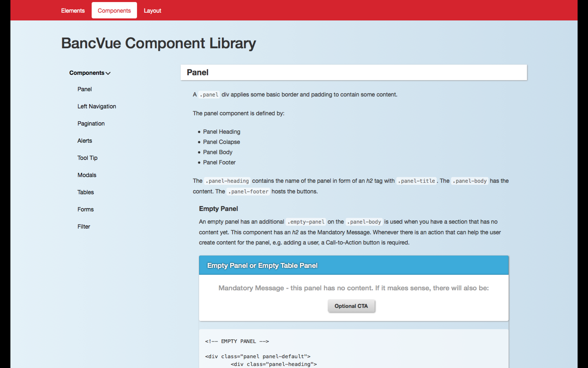The height and width of the screenshot is (368, 588).
Task: Click the panel-default div code line
Action: (x=258, y=356)
